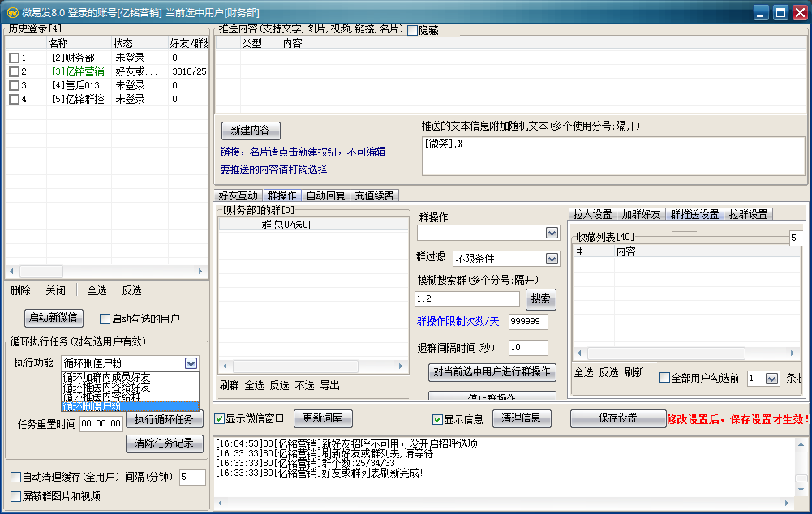Click 对当前选中用户进行群操作 button
812x514 pixels.
click(492, 372)
